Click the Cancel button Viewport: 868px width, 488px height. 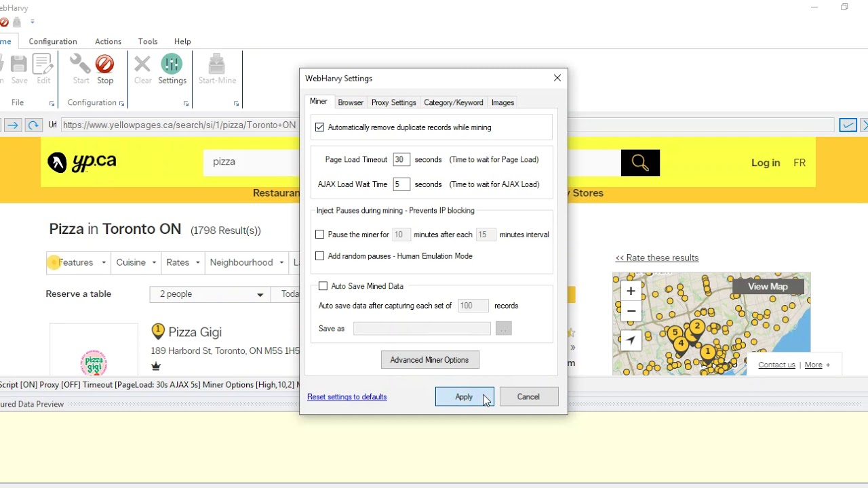[x=528, y=396]
